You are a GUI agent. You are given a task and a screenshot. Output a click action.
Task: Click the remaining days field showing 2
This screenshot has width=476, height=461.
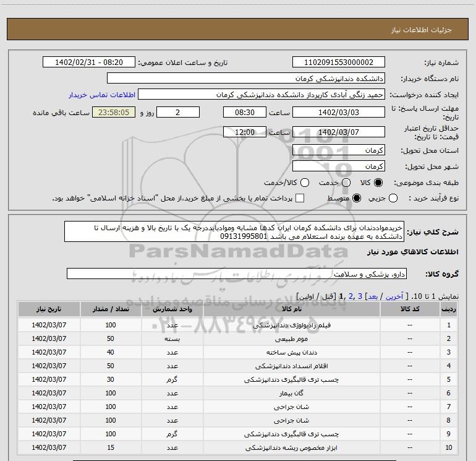click(x=178, y=112)
